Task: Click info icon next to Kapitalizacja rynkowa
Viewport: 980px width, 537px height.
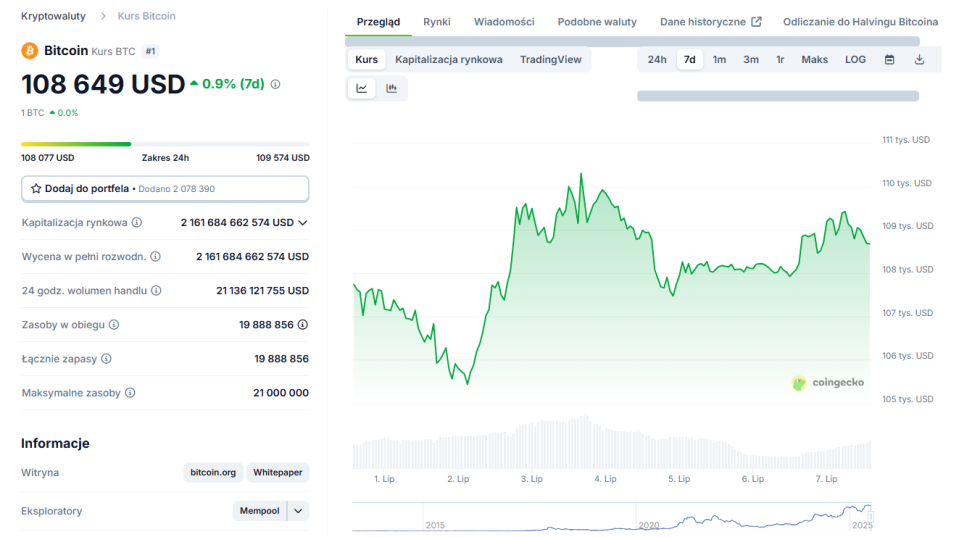Action: pyautogui.click(x=137, y=223)
